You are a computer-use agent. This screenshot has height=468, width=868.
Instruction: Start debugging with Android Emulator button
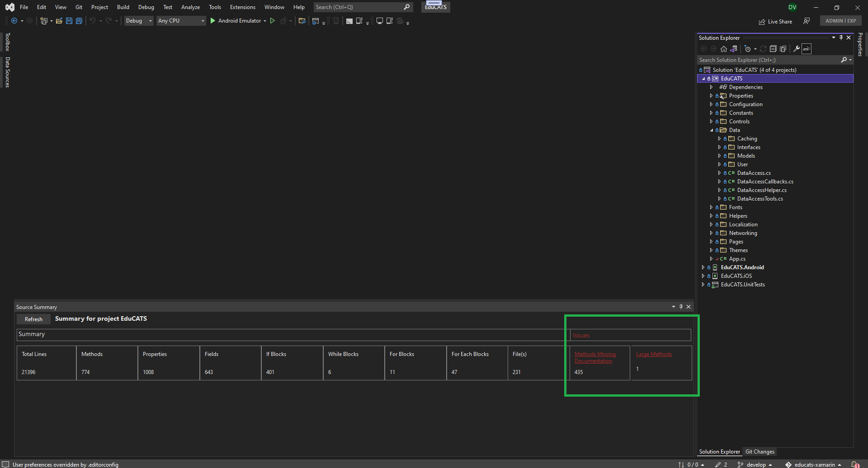click(x=236, y=21)
